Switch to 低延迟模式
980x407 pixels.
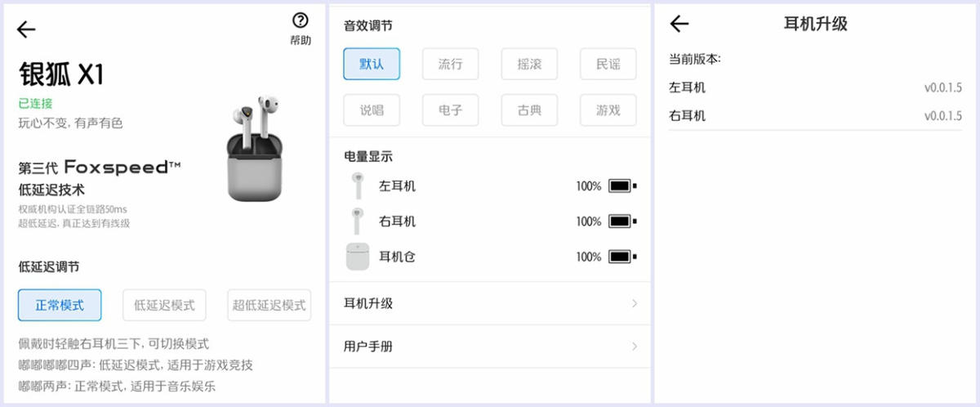point(164,306)
